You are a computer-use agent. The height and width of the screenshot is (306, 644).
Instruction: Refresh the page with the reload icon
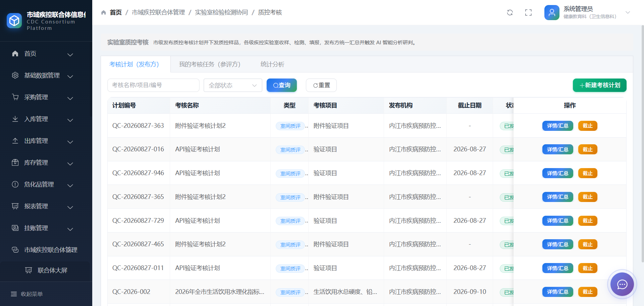pos(510,12)
